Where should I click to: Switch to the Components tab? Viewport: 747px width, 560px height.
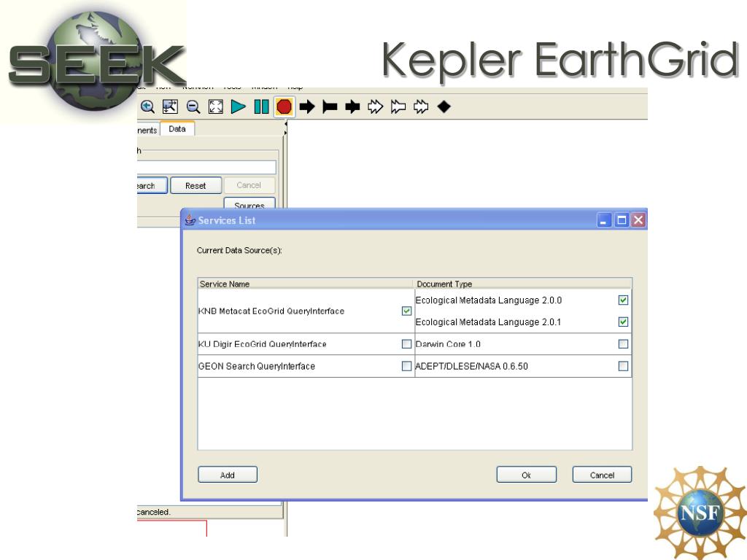(147, 130)
